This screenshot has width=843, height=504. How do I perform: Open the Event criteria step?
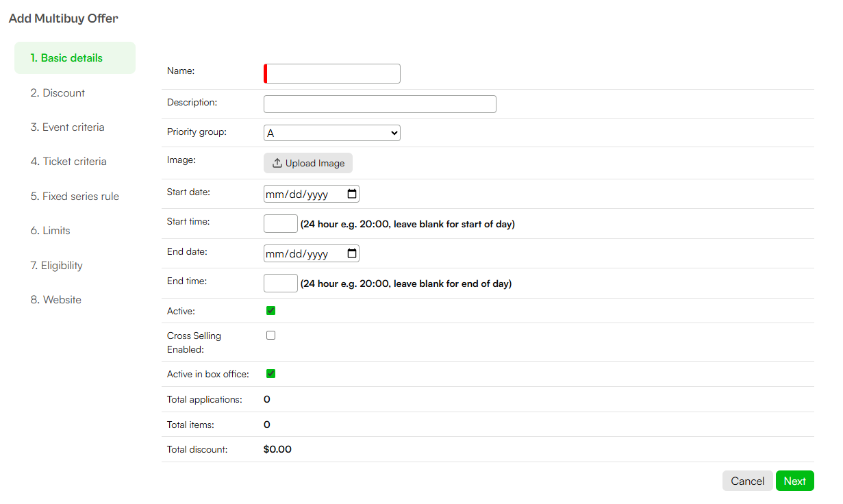[x=67, y=127]
